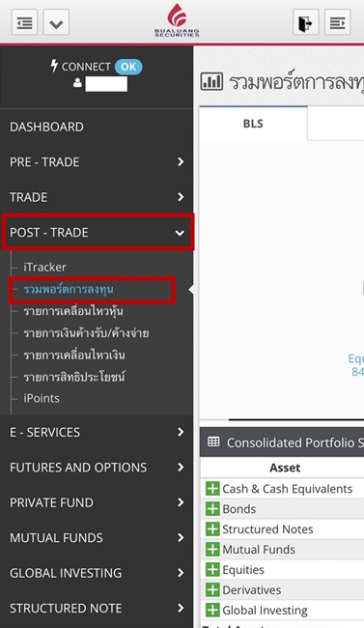Expand Derivatives plus icon
The height and width of the screenshot is (628, 364).
[212, 590]
